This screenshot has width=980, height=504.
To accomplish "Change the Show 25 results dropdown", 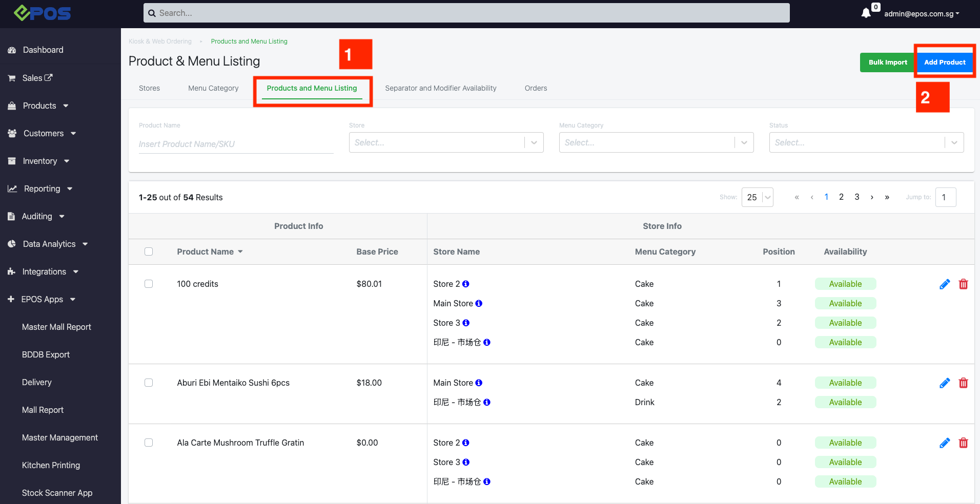I will tap(757, 197).
